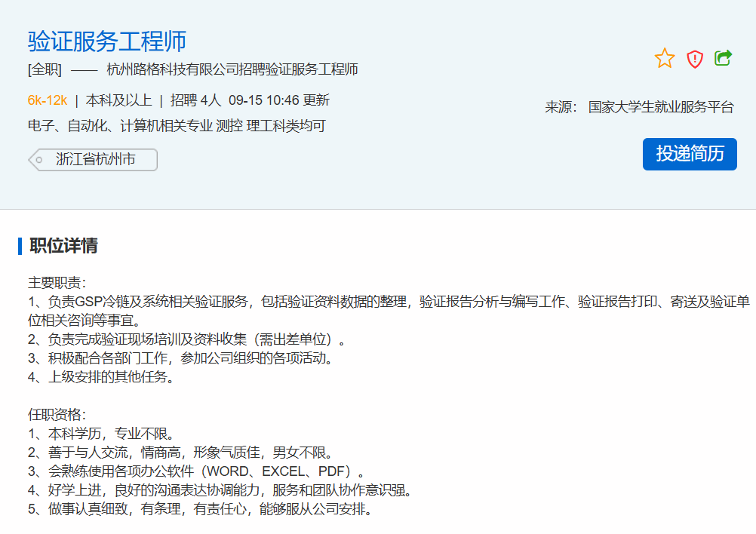Click the 09-15 10:46 更新 timestamp
Screen dimensions: 756x534
click(279, 100)
